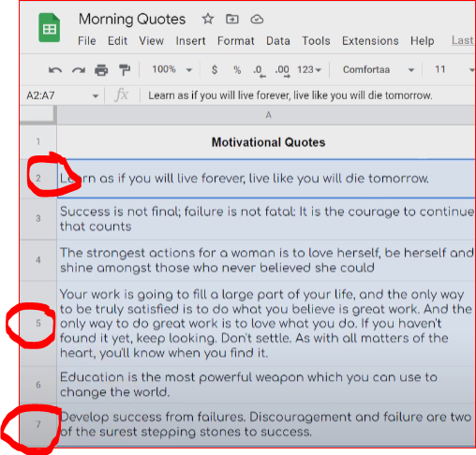Open the Format menu
The height and width of the screenshot is (455, 476).
[236, 41]
